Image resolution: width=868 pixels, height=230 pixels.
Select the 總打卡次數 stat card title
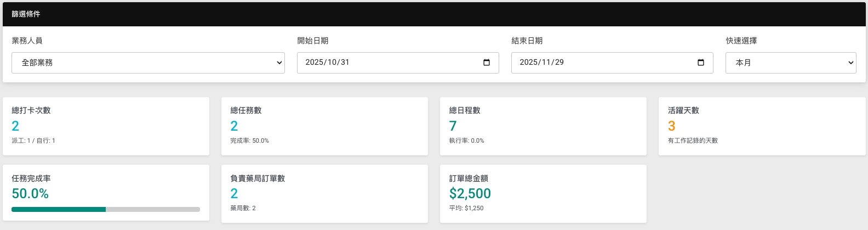[x=31, y=110]
